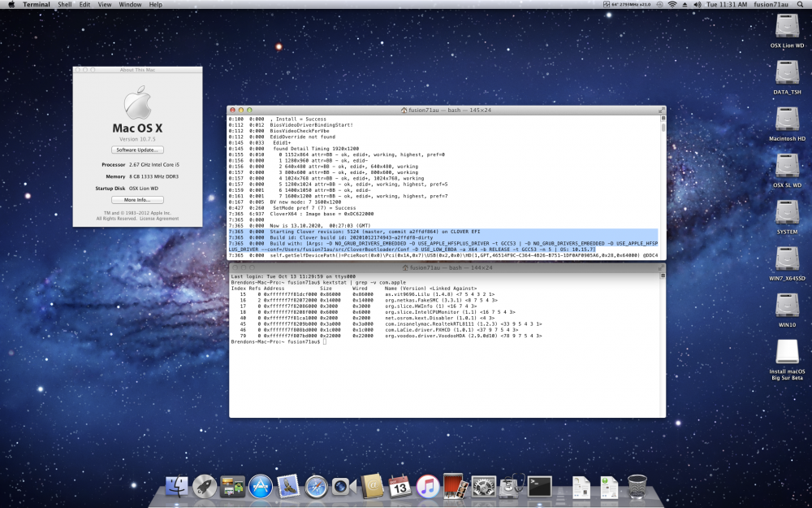Click the kextstat Terminal command prompt cursor
The width and height of the screenshot is (812, 508).
pos(325,342)
